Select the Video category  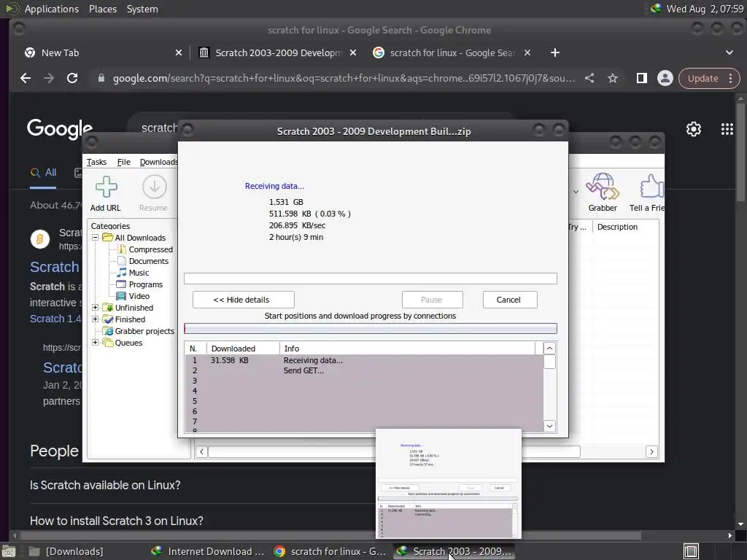tap(139, 296)
